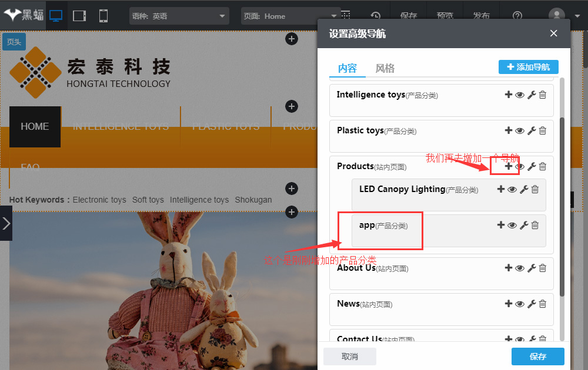Click the history clock icon in toolbar

[375, 16]
